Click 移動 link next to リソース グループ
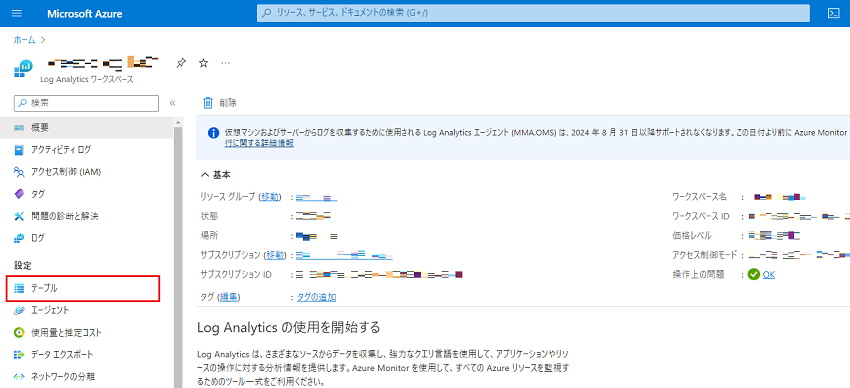Viewport: 850px width, 388px height. (269, 197)
